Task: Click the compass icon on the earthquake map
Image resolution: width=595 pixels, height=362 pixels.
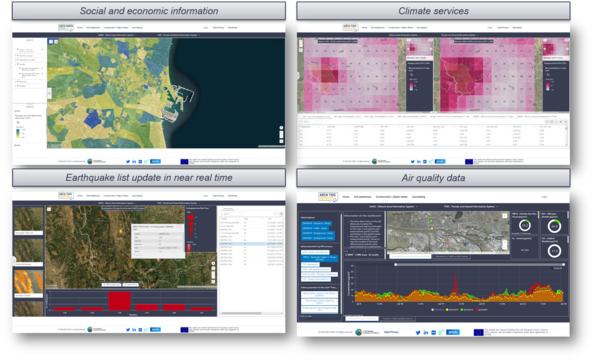Action: [213, 263]
